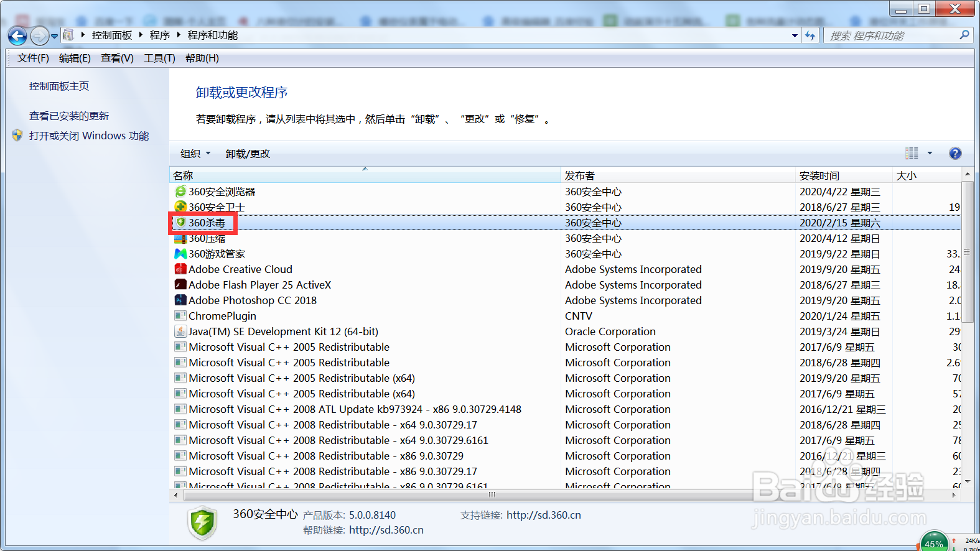Open the 支持链接 http://sd.360.cn link
Screen dimensions: 980x551
(543, 515)
